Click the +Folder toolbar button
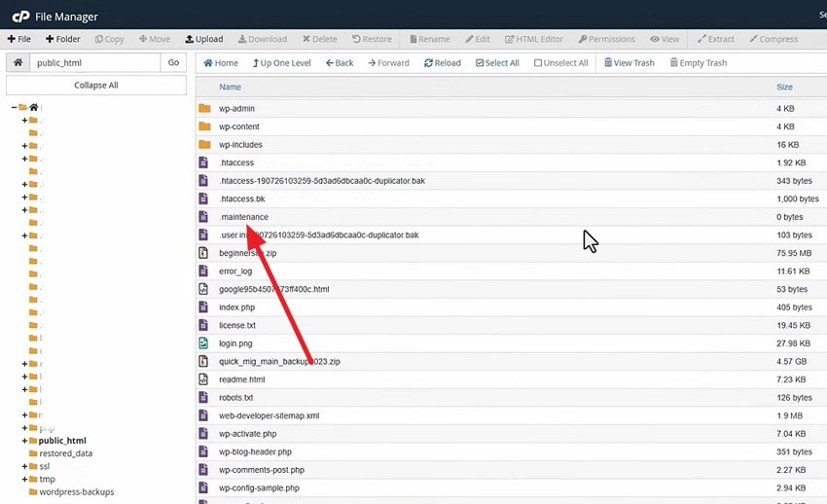Viewport: 827px width, 504px height. 63,39
